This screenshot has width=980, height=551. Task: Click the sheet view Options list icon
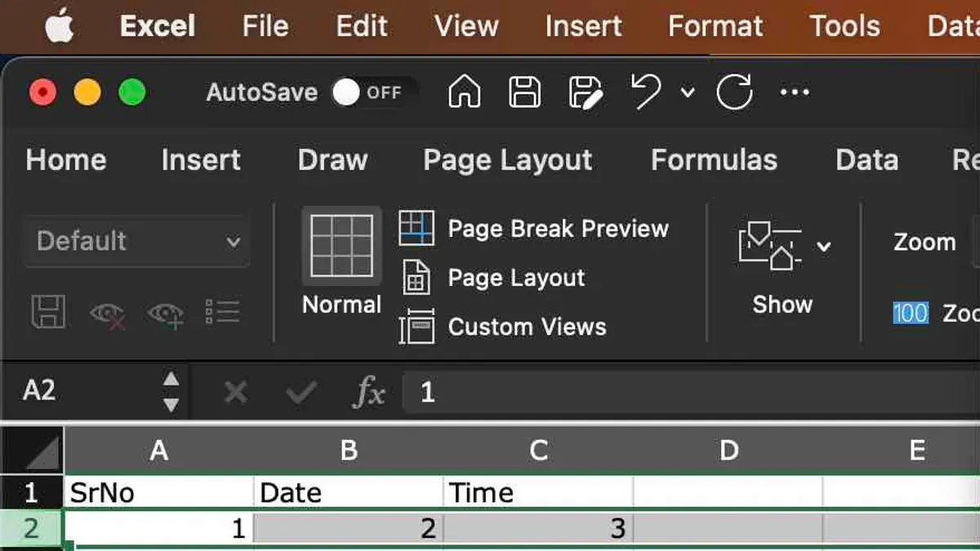[x=222, y=313]
